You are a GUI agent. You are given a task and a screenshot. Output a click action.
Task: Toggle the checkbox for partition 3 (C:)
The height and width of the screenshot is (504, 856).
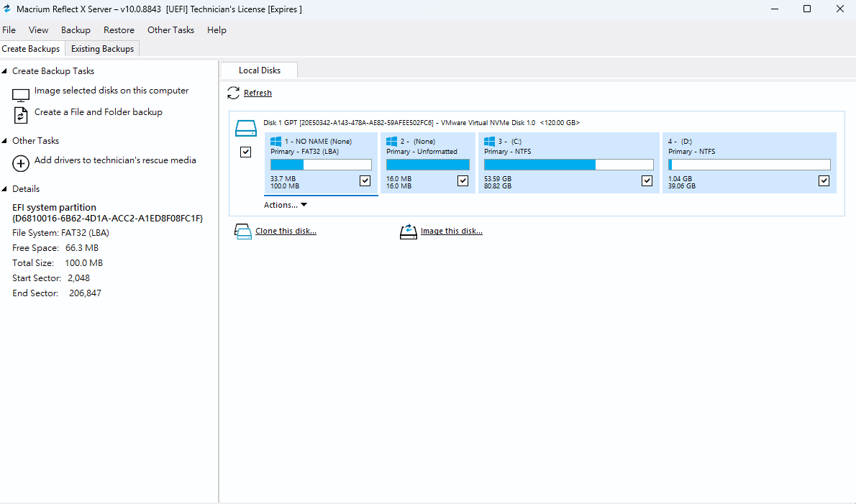647,181
